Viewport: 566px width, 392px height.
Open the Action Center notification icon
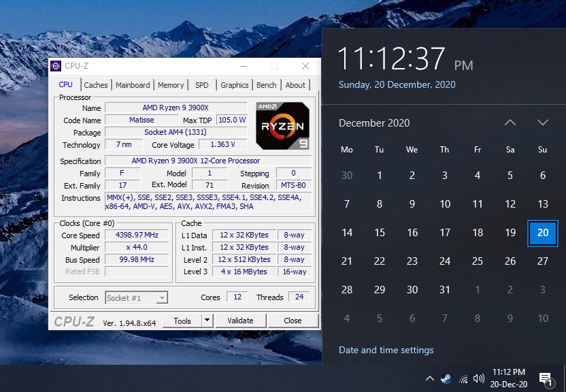coord(546,380)
